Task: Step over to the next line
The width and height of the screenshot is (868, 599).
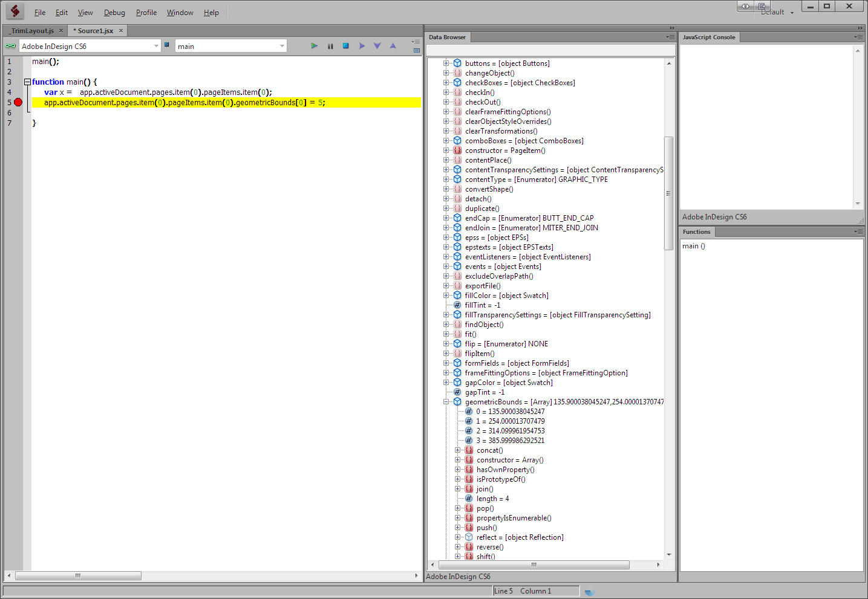Action: coord(362,46)
